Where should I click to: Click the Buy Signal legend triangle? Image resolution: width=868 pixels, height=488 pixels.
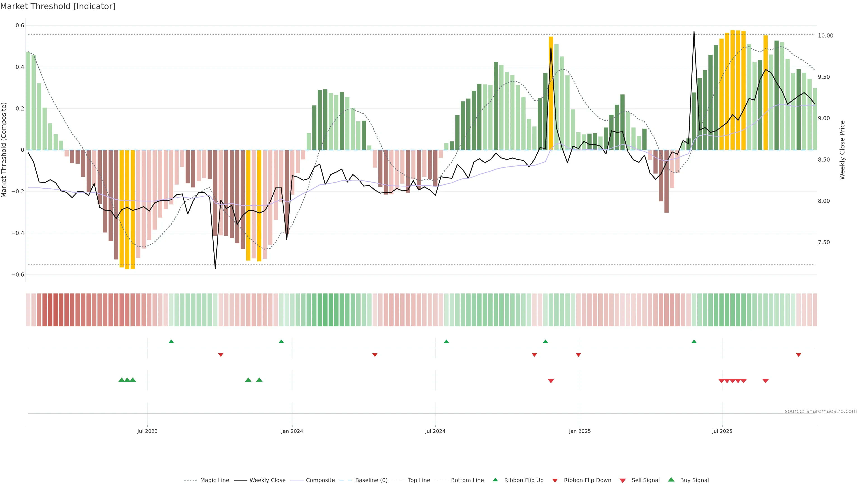671,480
